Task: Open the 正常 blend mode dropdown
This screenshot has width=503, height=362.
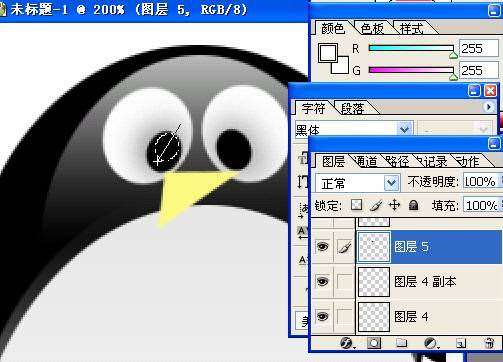Action: click(x=358, y=183)
